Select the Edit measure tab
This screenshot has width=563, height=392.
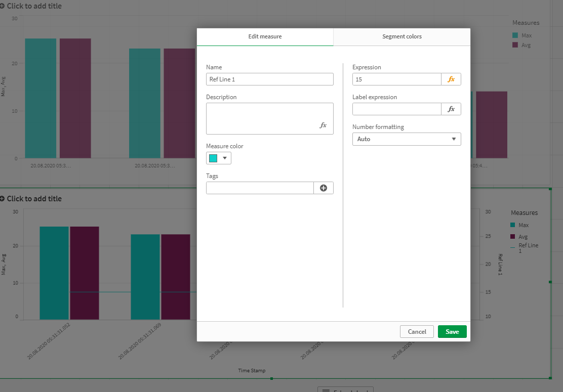point(265,36)
